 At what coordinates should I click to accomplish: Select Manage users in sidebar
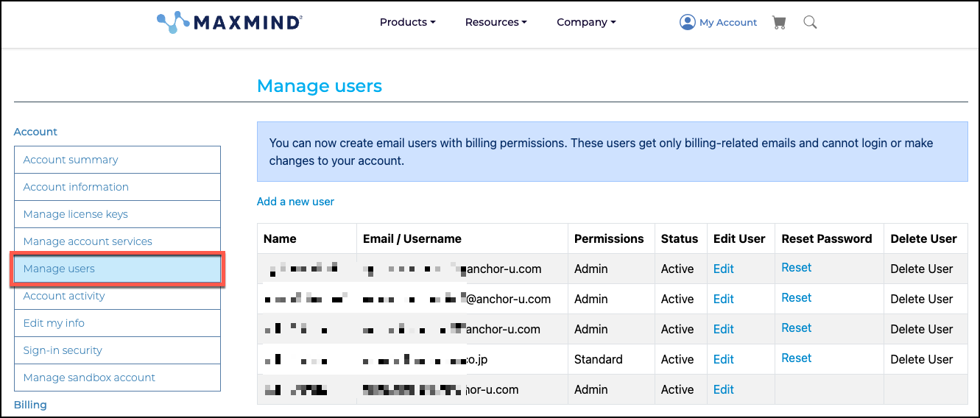[59, 269]
